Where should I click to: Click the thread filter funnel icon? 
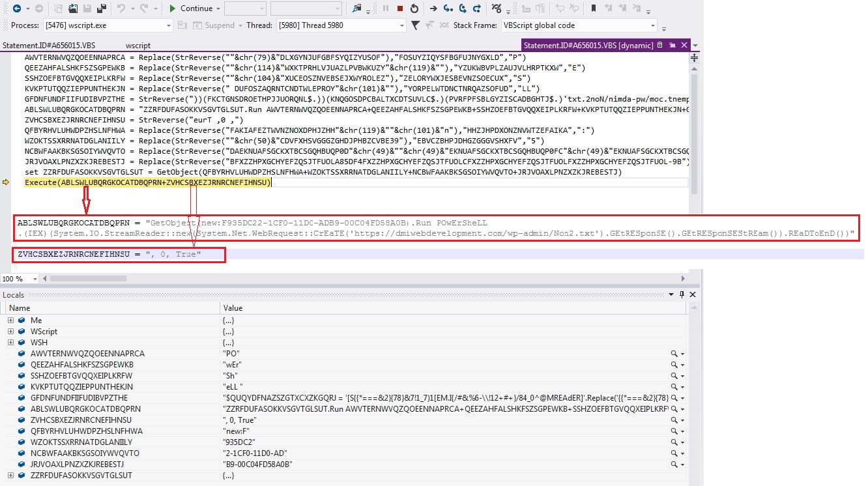[415, 25]
